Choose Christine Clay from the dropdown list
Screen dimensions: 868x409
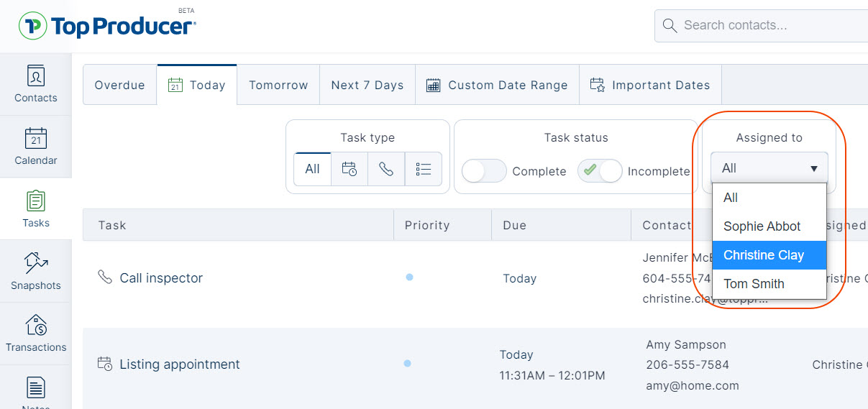(769, 255)
